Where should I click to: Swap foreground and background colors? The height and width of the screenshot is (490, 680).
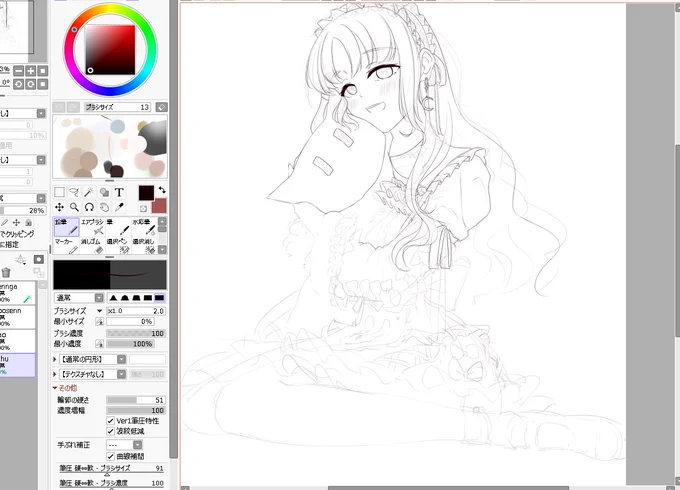click(x=162, y=190)
